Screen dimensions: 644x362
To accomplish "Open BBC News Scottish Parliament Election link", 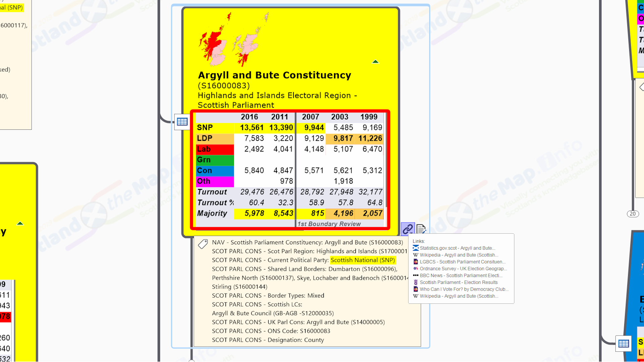I will [461, 276].
